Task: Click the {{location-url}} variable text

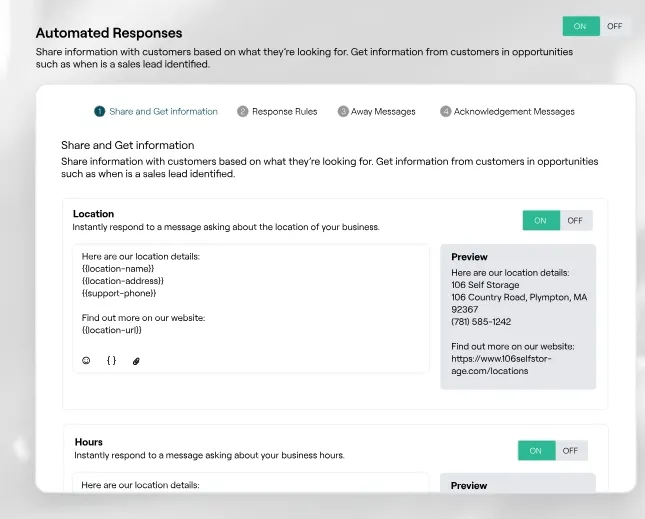Action: [111, 330]
